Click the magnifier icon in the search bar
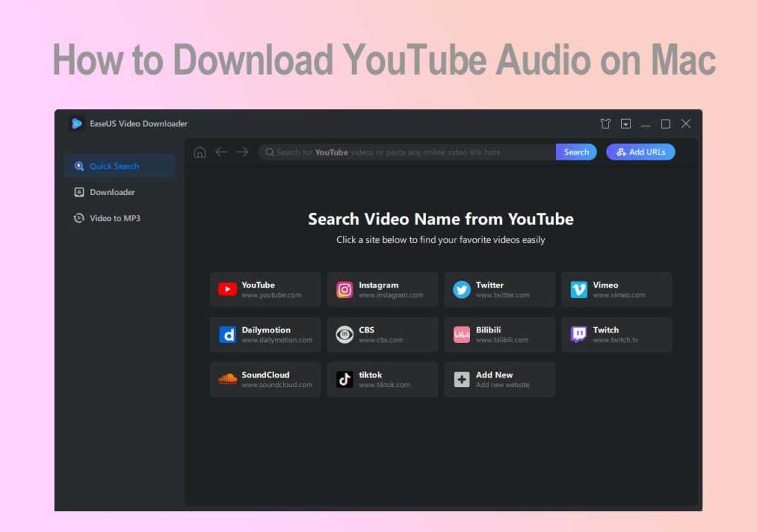 (x=270, y=152)
